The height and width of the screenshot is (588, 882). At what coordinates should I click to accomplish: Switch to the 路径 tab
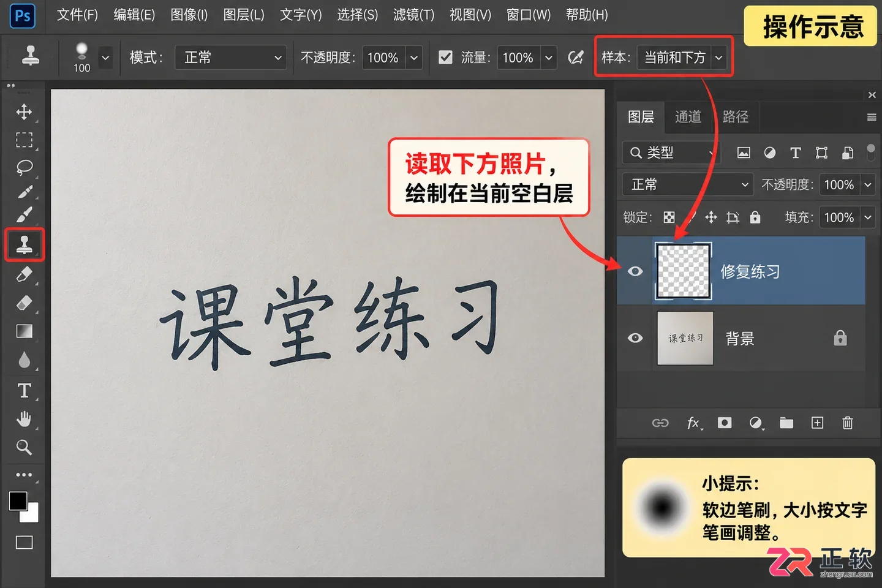[x=735, y=117]
